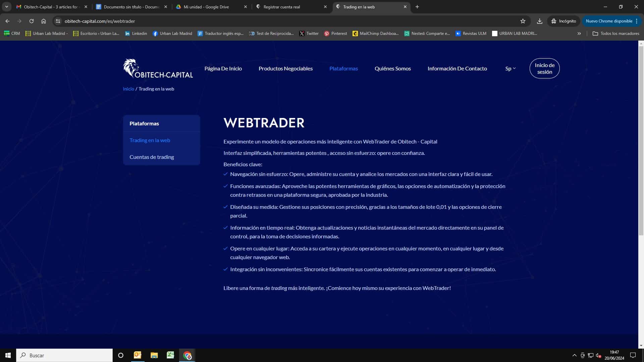644x362 pixels.
Task: Open URBAN LAB MADRI... bookmark
Action: [x=515, y=34]
